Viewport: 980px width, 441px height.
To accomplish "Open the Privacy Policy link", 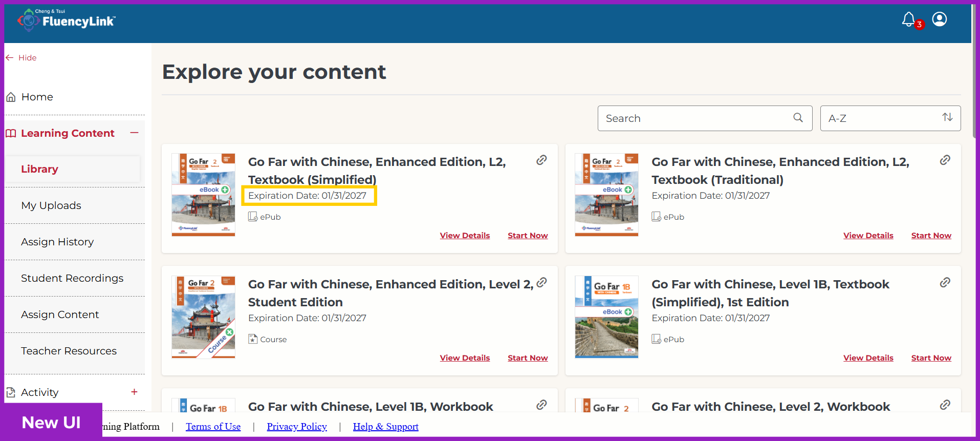I will tap(297, 427).
